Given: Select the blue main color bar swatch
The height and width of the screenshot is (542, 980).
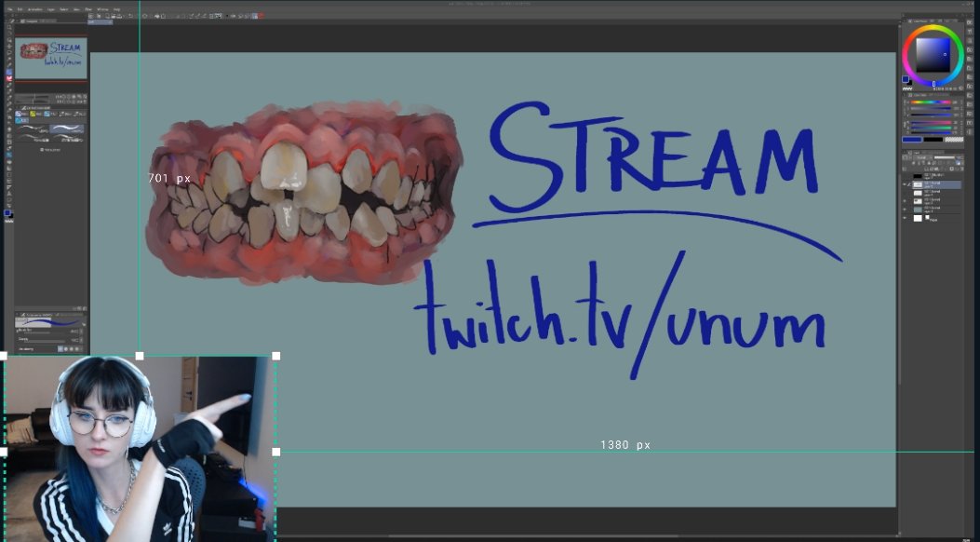Looking at the screenshot, I should (912, 140).
